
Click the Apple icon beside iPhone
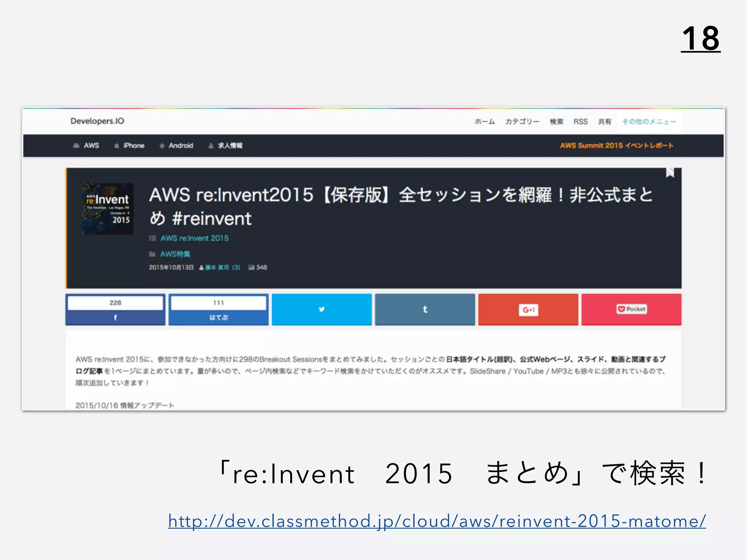(116, 145)
